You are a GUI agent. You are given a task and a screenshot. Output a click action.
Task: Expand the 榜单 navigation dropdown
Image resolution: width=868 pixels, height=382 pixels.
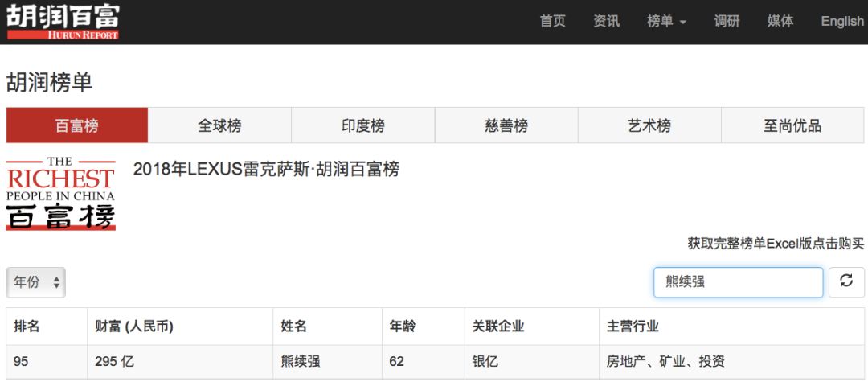[666, 22]
